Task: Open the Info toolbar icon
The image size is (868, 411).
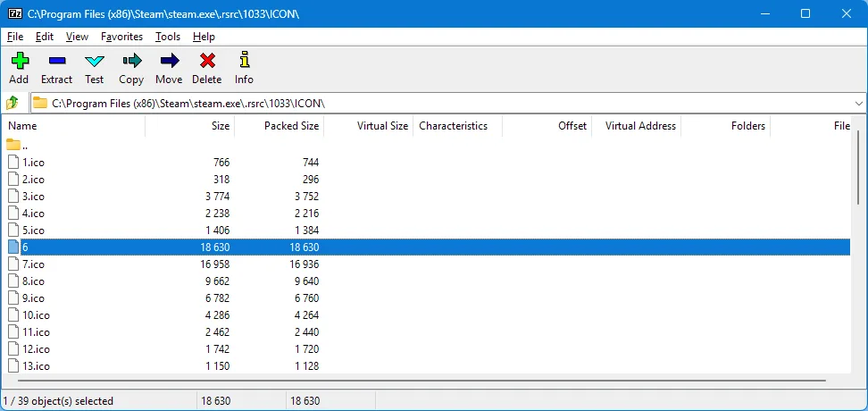Action: [244, 68]
